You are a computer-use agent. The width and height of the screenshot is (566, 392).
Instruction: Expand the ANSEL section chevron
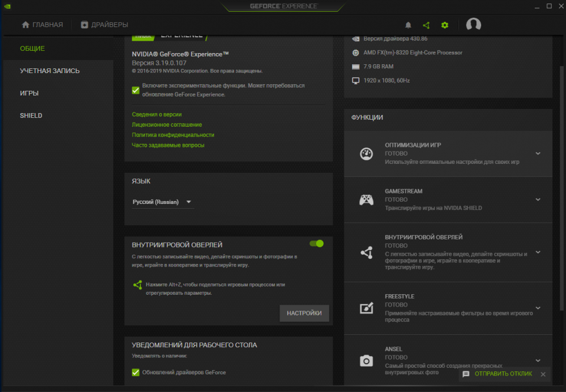(538, 361)
